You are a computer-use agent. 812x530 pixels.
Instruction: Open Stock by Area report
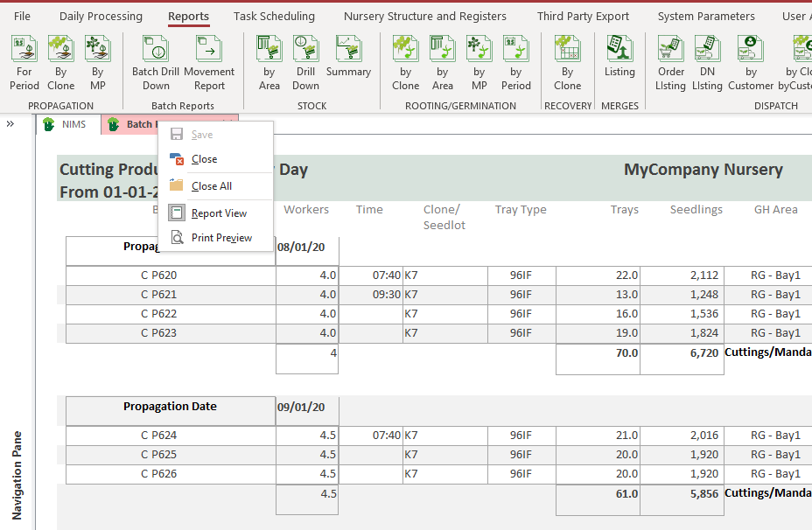pyautogui.click(x=269, y=63)
